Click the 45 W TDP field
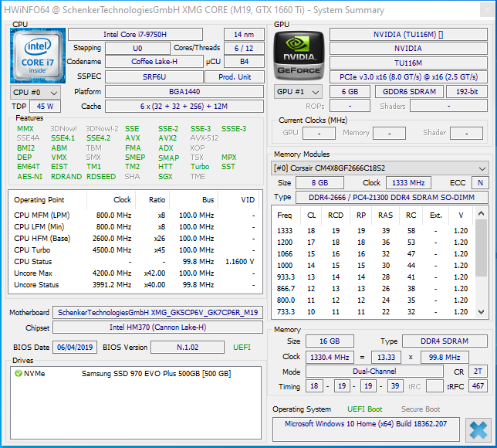 pyautogui.click(x=45, y=107)
